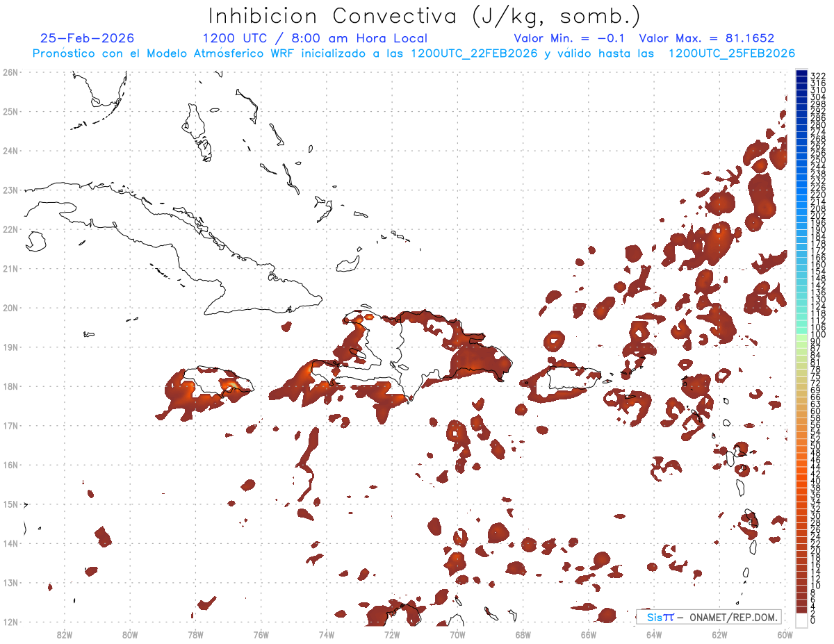Click the 'SisTT - ONAMET/REP.DOM.' label
834x644 pixels.
click(710, 617)
